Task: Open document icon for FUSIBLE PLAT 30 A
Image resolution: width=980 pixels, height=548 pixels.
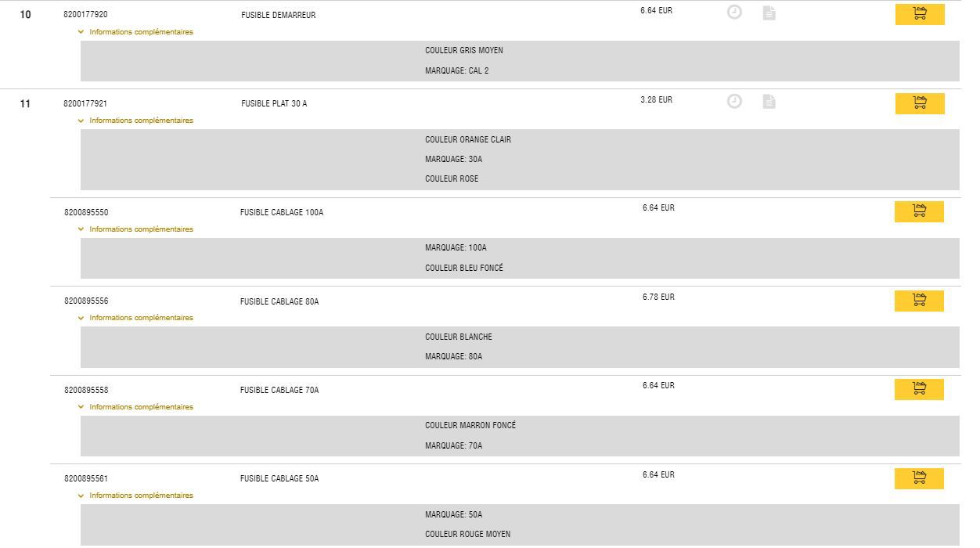Action: (x=769, y=102)
